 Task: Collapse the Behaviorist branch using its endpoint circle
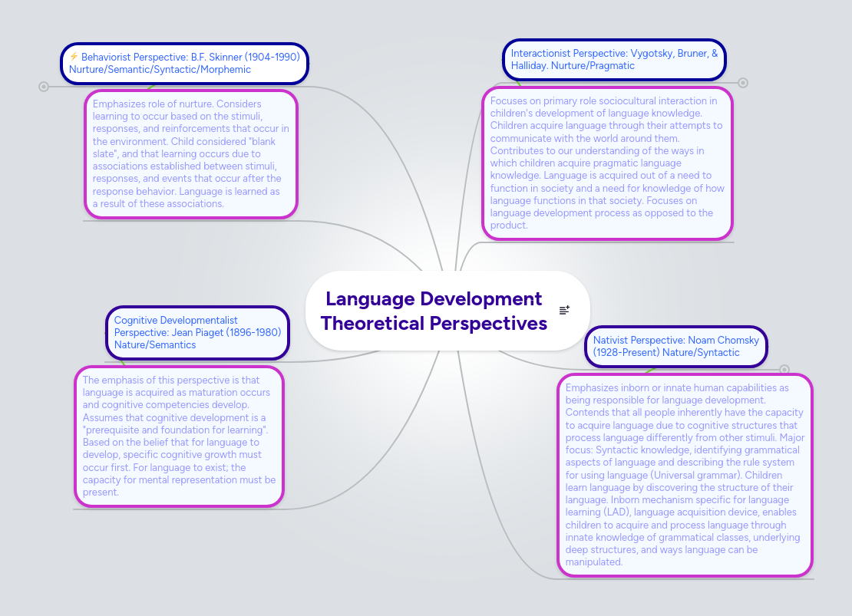[44, 86]
